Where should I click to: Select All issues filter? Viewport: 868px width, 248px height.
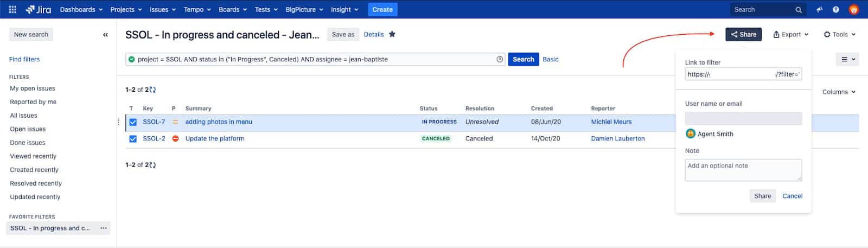tap(24, 116)
